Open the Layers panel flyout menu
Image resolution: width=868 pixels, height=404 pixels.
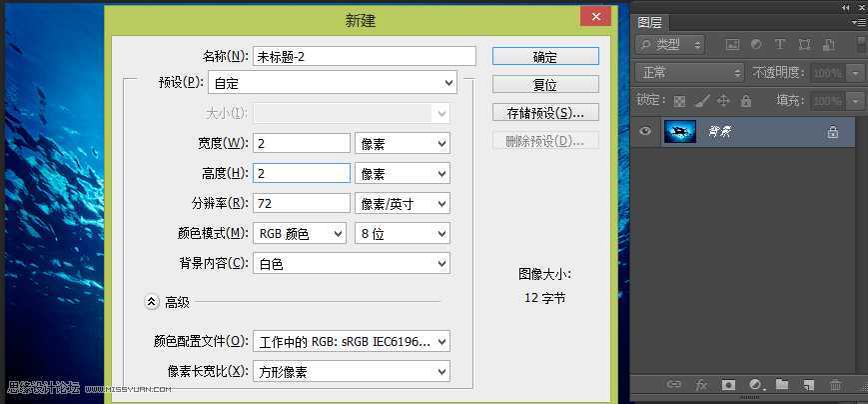tap(859, 23)
